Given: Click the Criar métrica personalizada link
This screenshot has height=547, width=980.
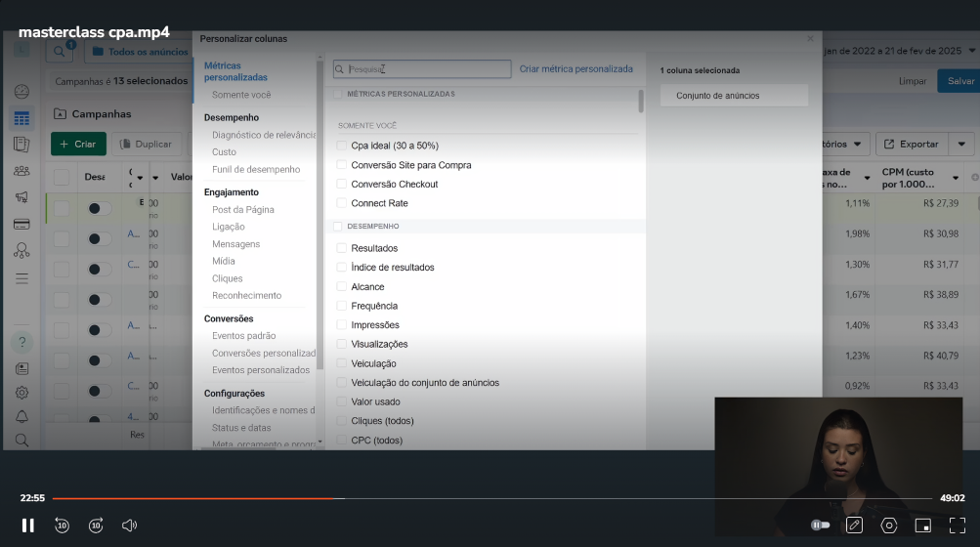Looking at the screenshot, I should [x=575, y=69].
